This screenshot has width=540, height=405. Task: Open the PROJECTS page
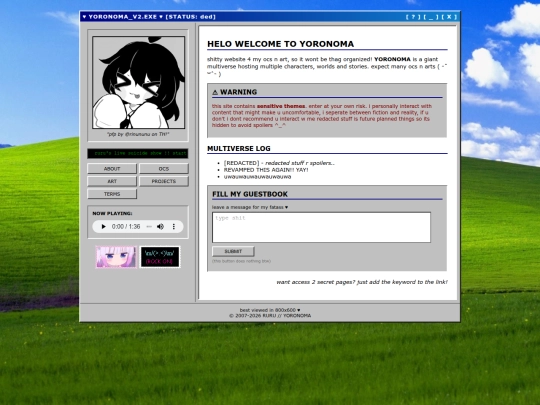click(x=164, y=181)
